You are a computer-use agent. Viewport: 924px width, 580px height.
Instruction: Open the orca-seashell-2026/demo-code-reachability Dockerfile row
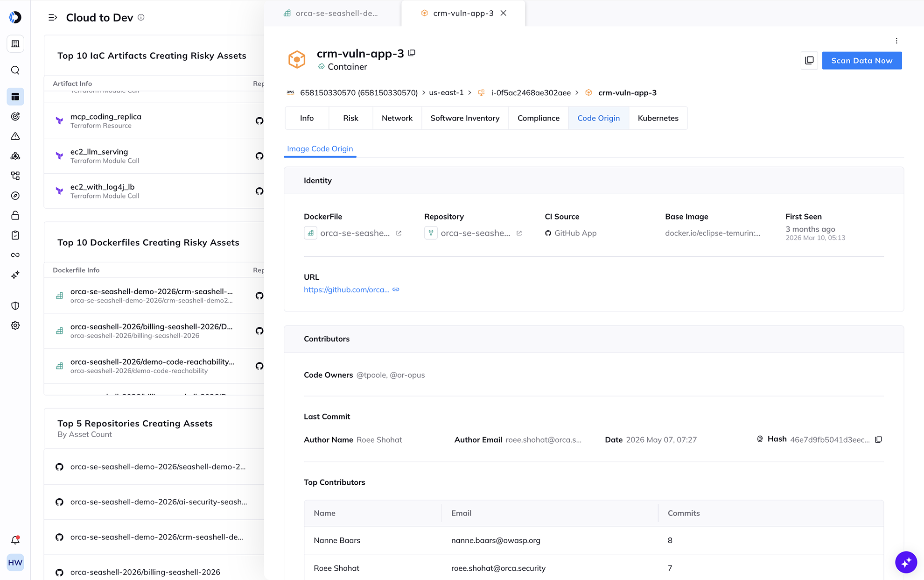pyautogui.click(x=154, y=366)
